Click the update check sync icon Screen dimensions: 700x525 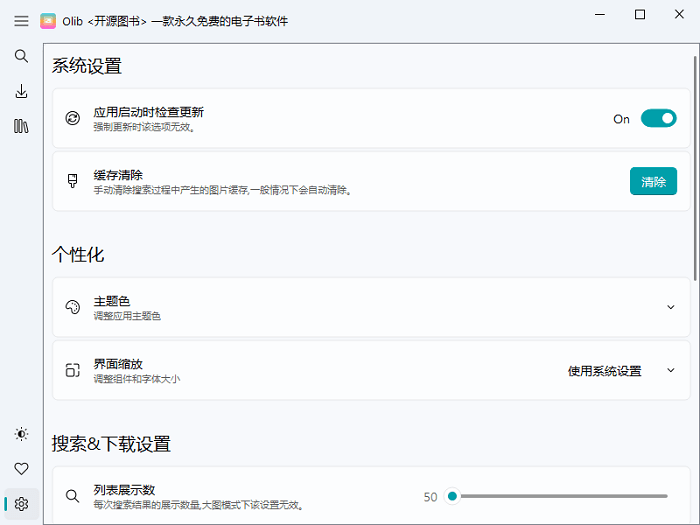pos(72,118)
